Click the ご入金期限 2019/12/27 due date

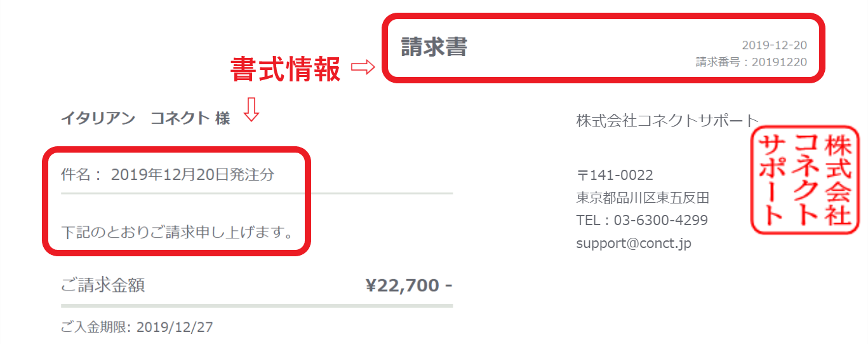pyautogui.click(x=137, y=327)
